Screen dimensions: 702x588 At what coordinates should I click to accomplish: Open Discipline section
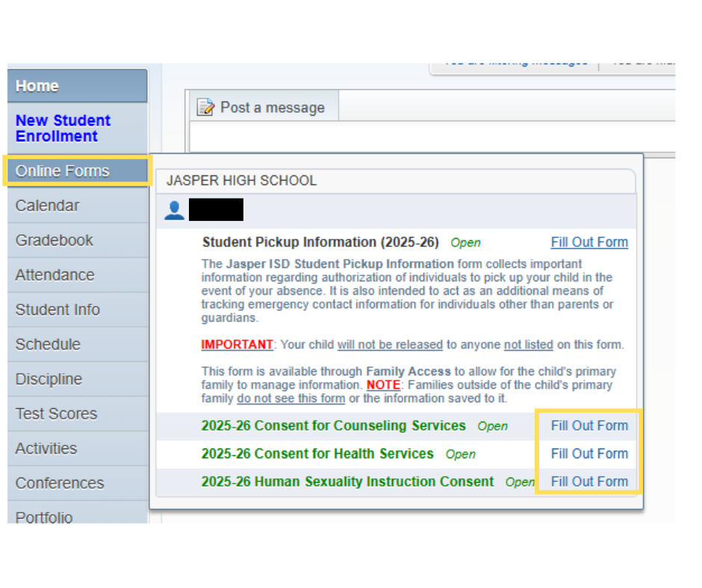tap(78, 379)
